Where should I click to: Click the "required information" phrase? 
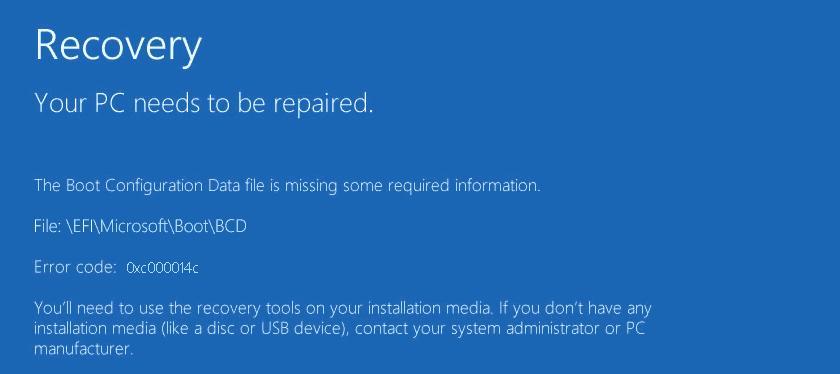pos(464,186)
